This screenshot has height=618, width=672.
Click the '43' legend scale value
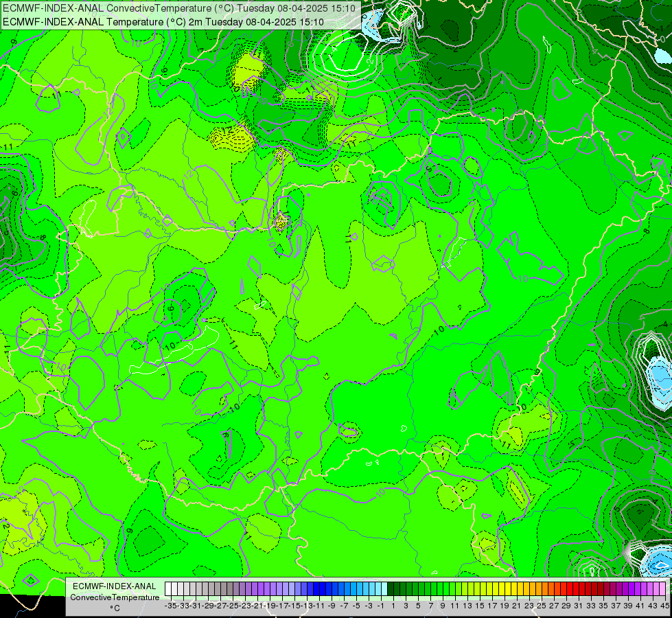tap(653, 606)
